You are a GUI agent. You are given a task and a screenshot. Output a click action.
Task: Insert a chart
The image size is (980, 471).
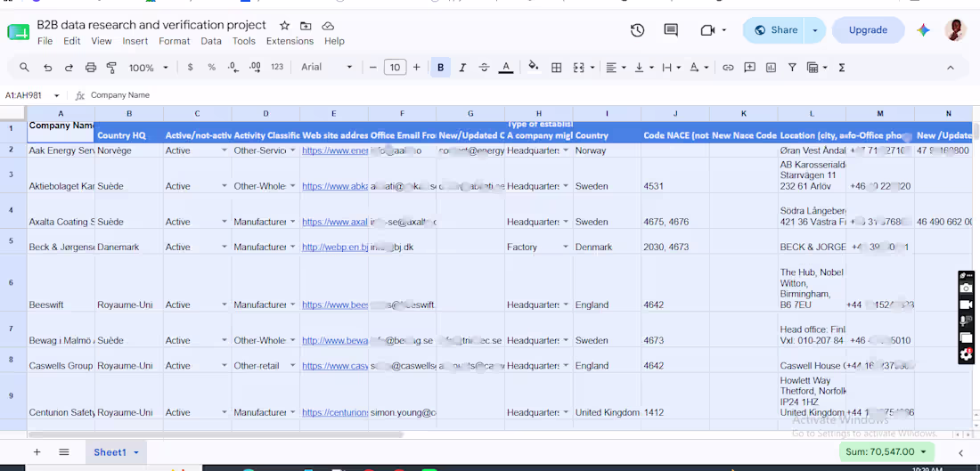click(772, 68)
